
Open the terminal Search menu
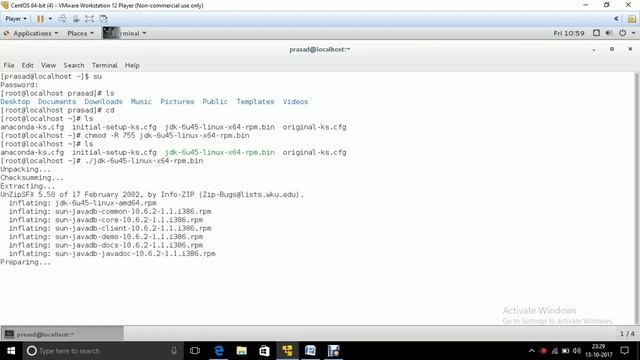click(x=74, y=65)
